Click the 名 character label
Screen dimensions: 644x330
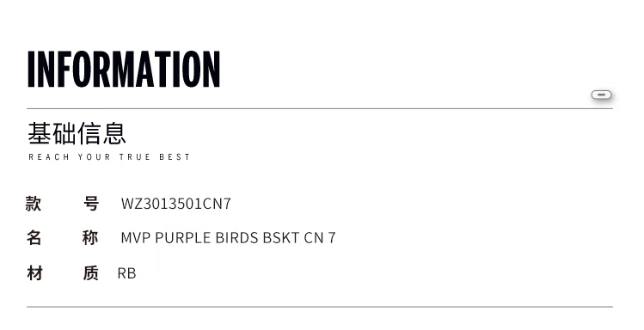tap(34, 238)
